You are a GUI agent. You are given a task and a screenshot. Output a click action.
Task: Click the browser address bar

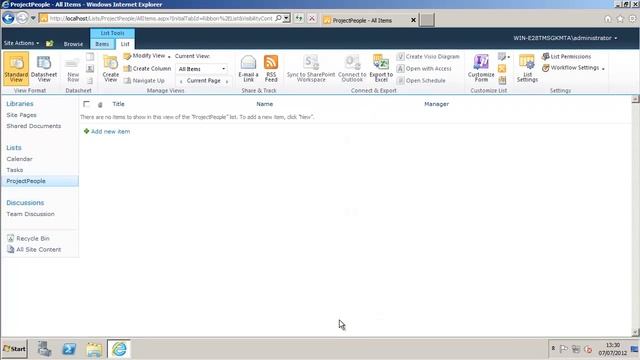(x=161, y=18)
